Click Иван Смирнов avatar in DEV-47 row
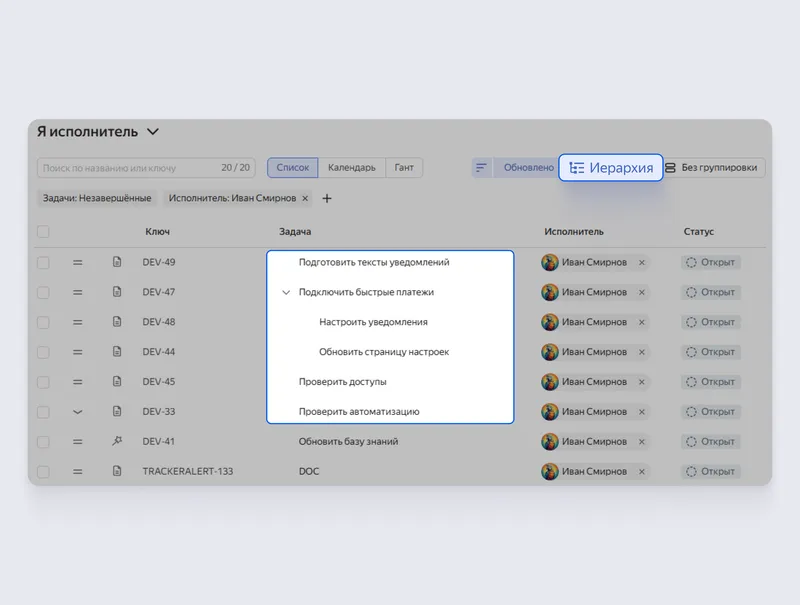This screenshot has height=605, width=800. point(549,292)
